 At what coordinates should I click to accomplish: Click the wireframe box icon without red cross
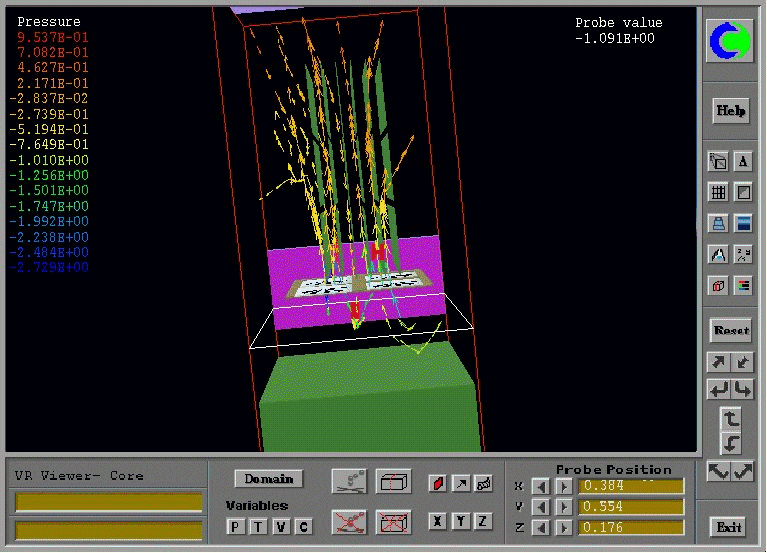(391, 482)
